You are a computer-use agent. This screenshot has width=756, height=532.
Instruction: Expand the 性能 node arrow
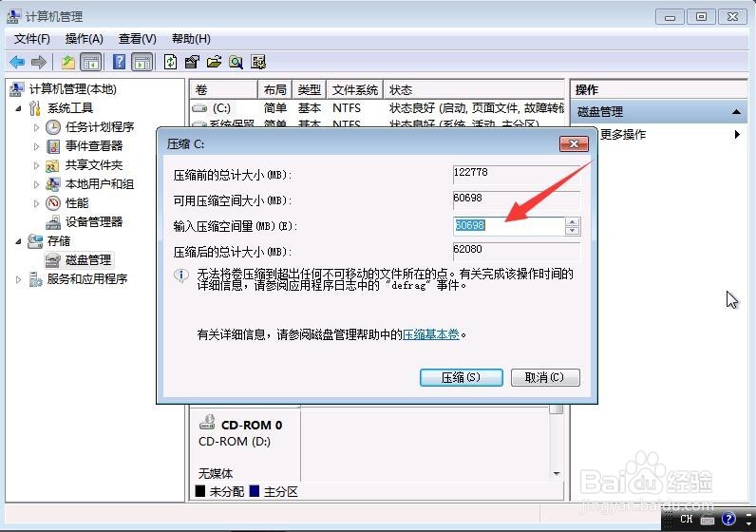click(x=36, y=203)
